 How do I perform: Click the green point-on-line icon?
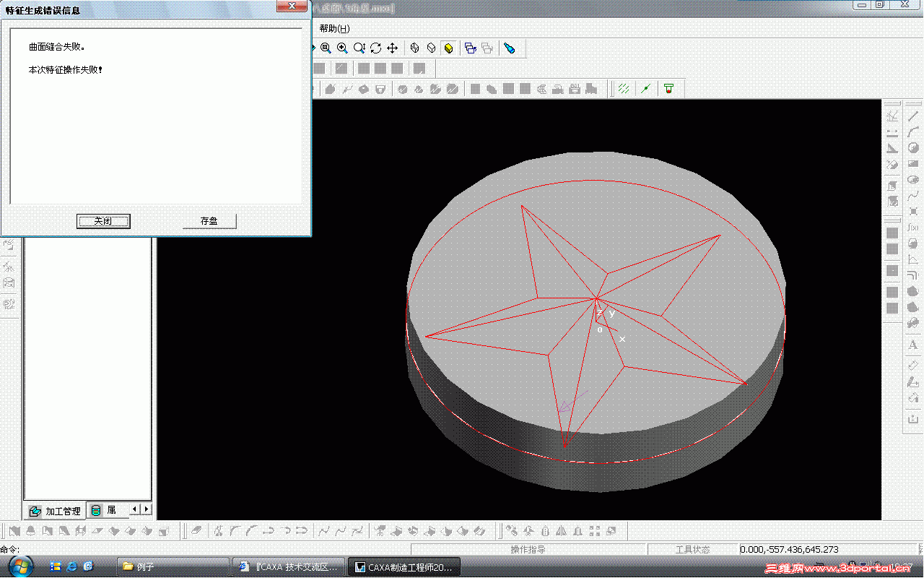click(646, 88)
